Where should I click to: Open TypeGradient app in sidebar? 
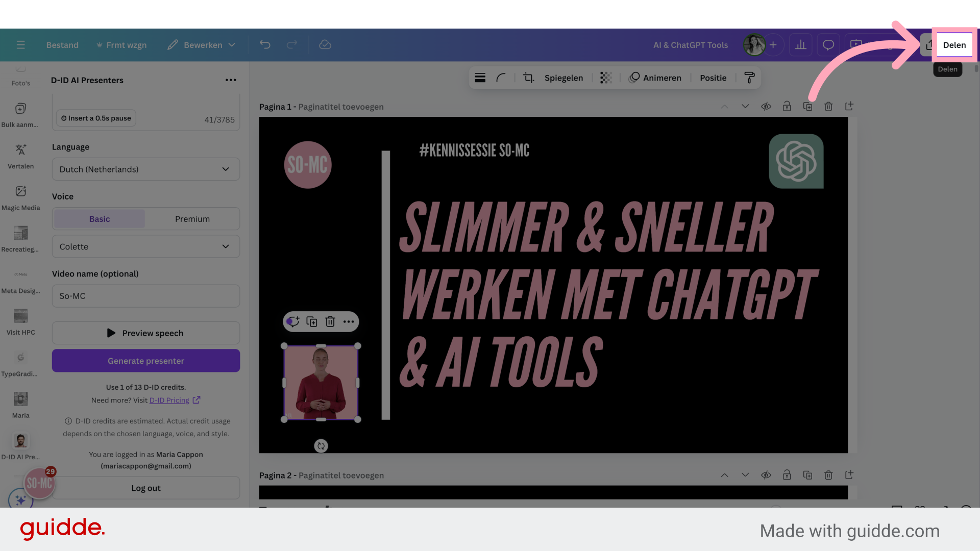(x=20, y=364)
